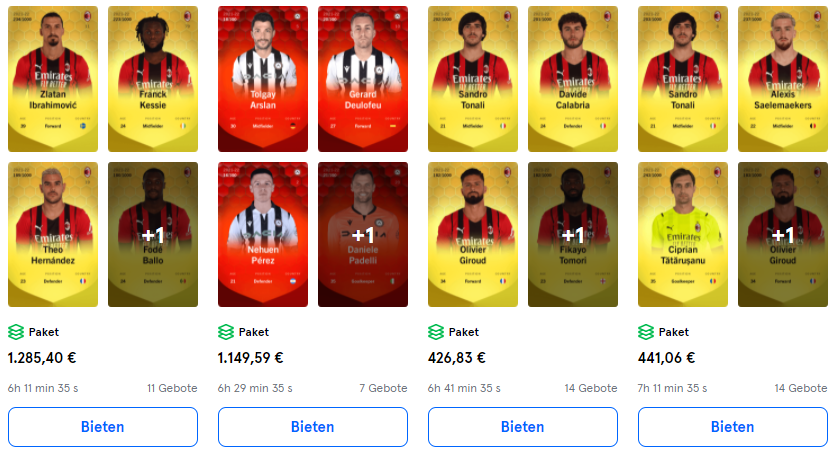
Task: Place a bid on the 1.285,40 € pack
Action: [x=103, y=427]
